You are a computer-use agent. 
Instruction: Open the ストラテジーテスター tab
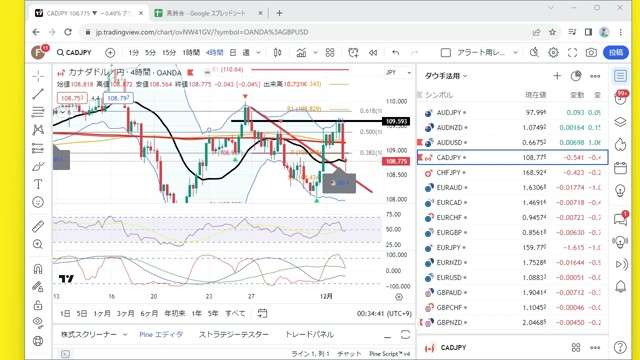(x=233, y=334)
